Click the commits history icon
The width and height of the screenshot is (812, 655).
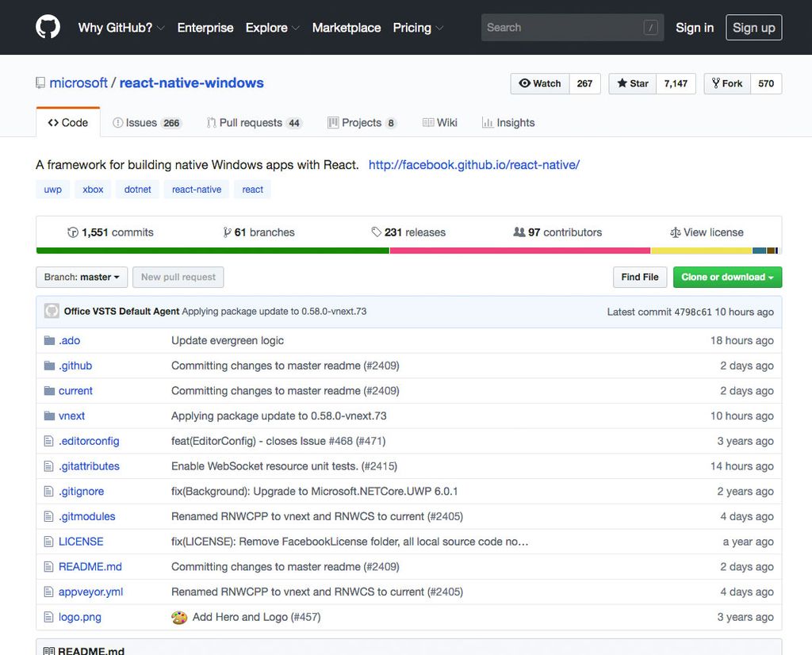(73, 232)
